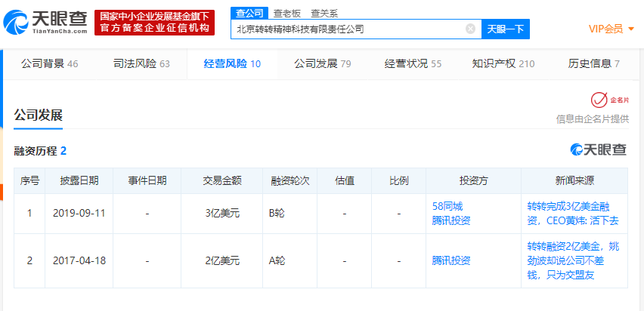Select the 查关系 search tab
This screenshot has width=644, height=311.
click(324, 14)
